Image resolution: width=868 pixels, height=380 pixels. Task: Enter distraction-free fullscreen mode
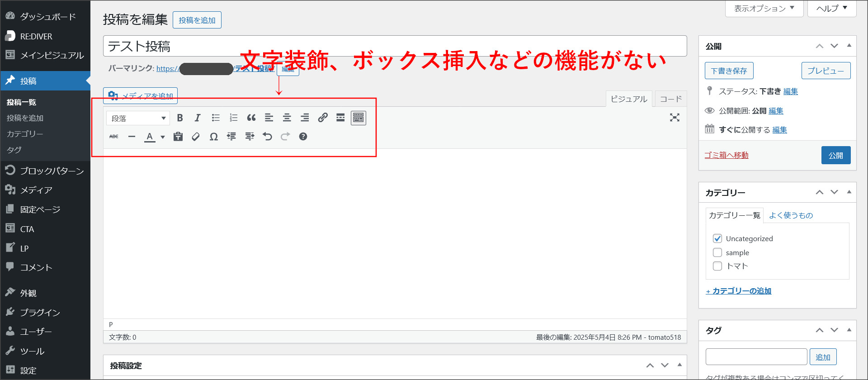(675, 118)
